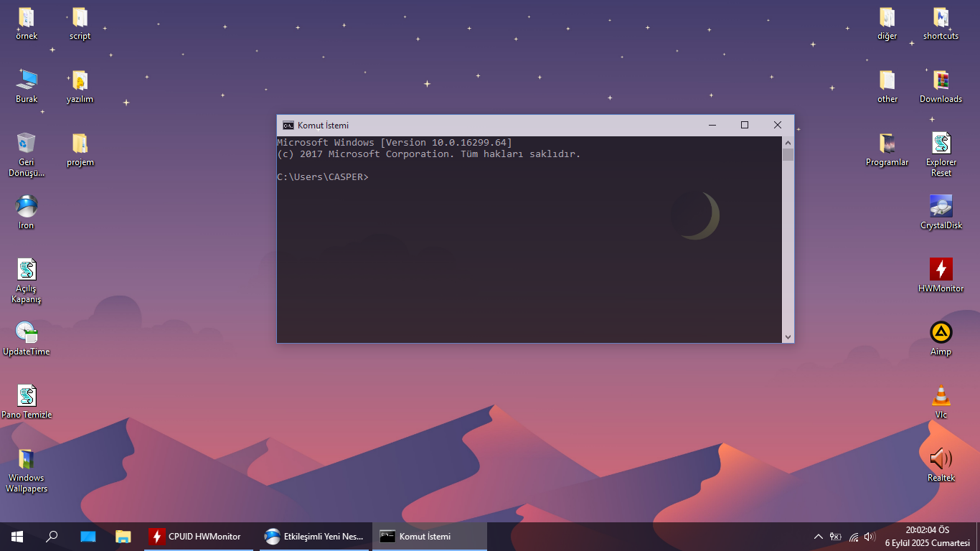Open the yazılım folder
Image resolution: width=980 pixels, height=551 pixels.
pyautogui.click(x=80, y=80)
